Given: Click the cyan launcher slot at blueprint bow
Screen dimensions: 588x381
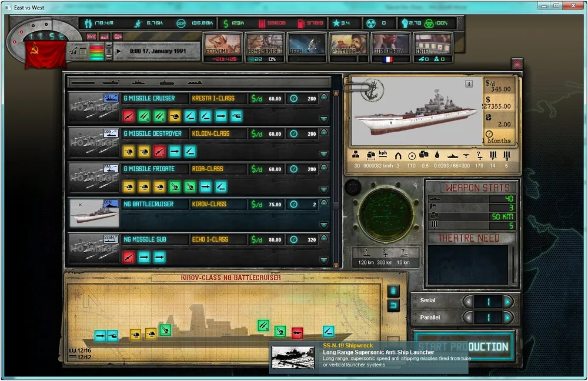Looking at the screenshot, I should pos(329,331).
